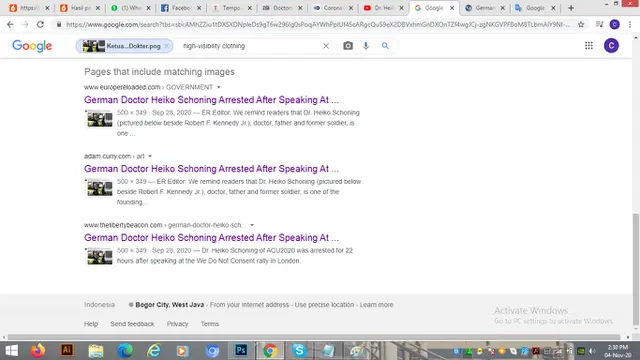This screenshot has height=360, width=640.
Task: Click the volume speaker tray icon
Action: 592,351
